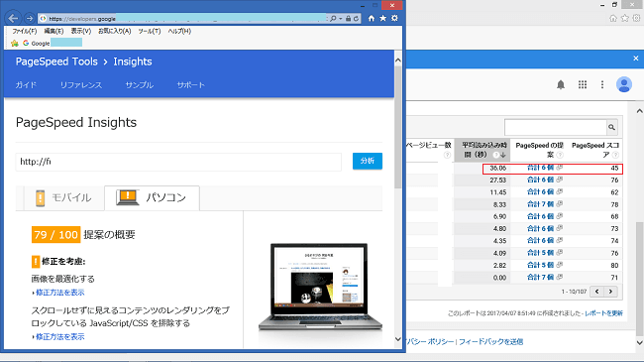
Task: Go to the ガイド navigation tab
Action: [26, 85]
